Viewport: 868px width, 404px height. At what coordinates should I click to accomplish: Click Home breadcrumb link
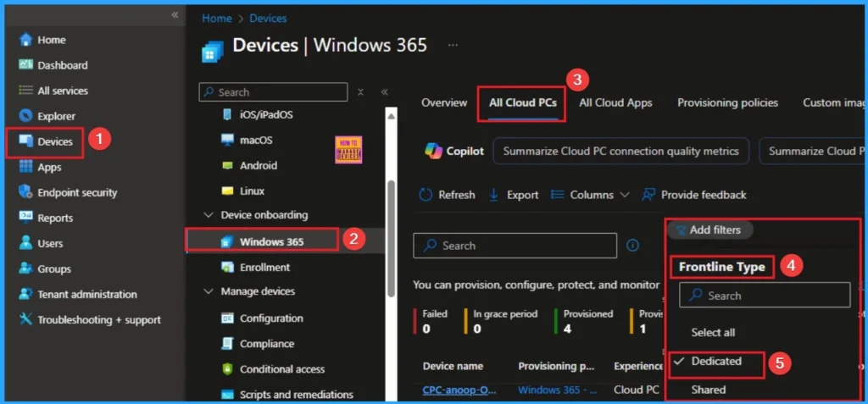pos(216,19)
